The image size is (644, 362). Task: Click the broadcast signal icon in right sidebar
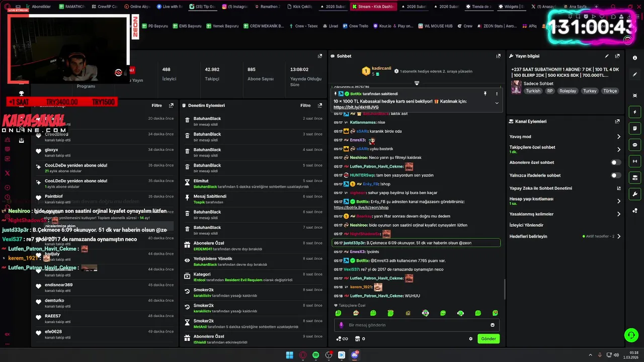coord(635,161)
